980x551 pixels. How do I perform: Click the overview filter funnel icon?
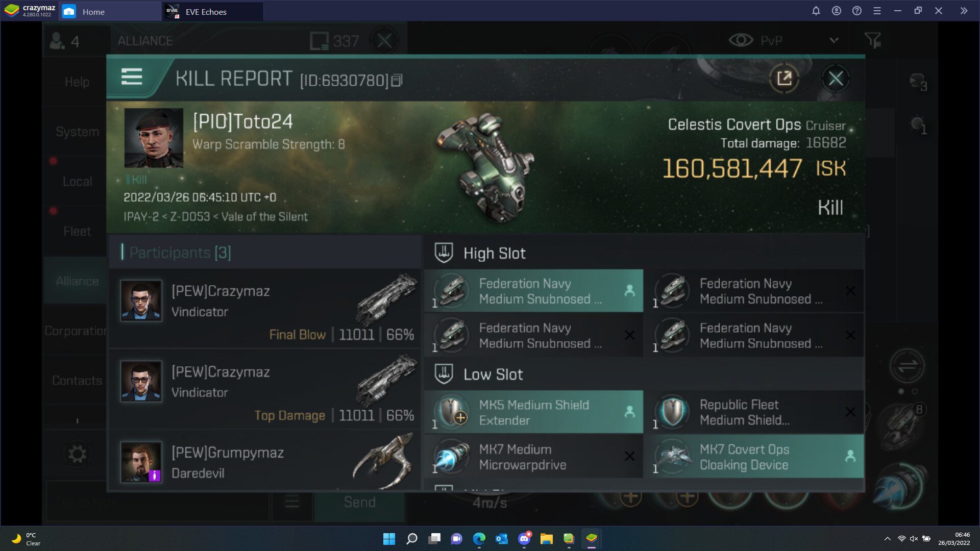click(872, 40)
